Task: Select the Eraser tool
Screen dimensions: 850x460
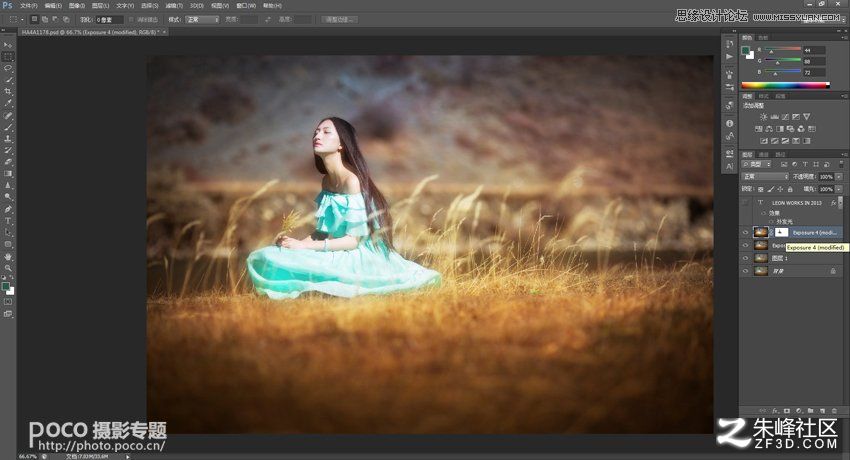Action: pos(8,162)
